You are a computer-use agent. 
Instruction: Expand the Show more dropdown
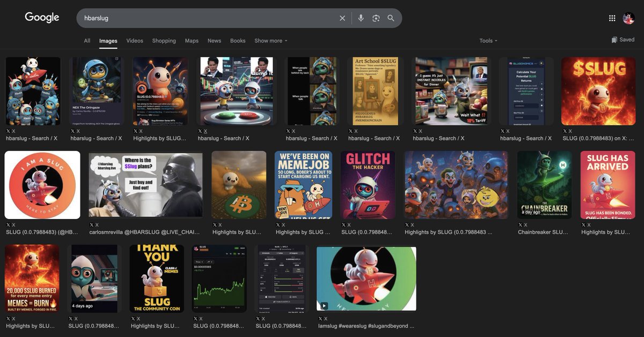(x=271, y=41)
